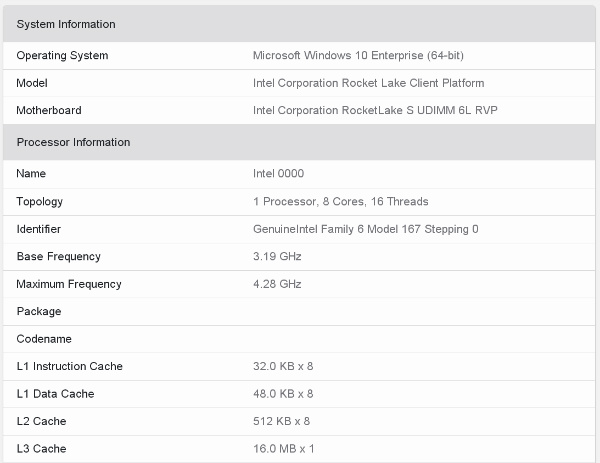The height and width of the screenshot is (463, 600).
Task: Select the 3.19 GHz base frequency
Action: click(277, 256)
